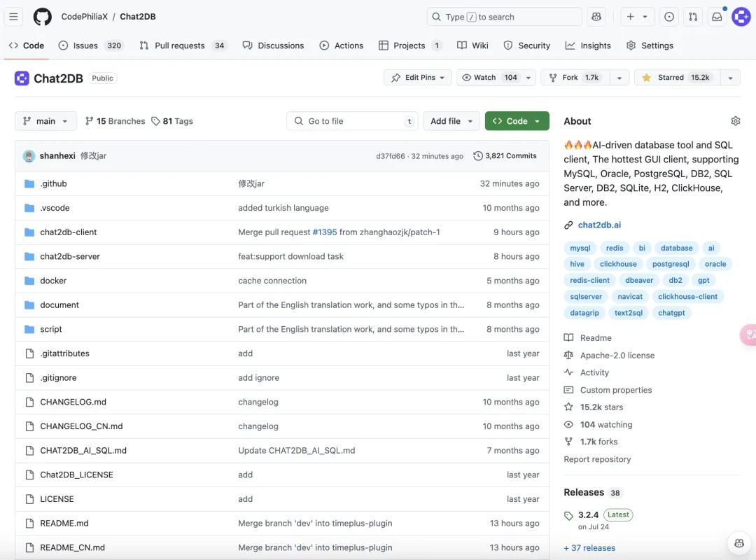Open the Watch 104 notifications dropdown
This screenshot has height=560, width=756.
coord(496,78)
